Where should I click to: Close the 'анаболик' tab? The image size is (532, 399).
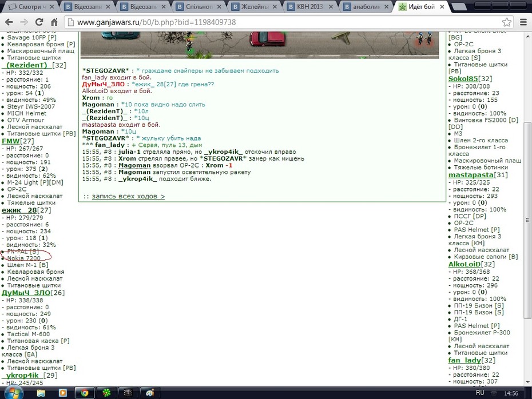point(387,6)
